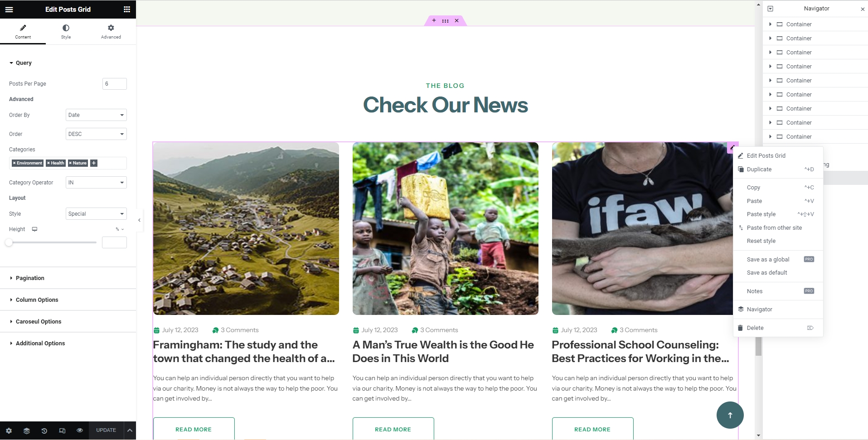Viewport: 868px width, 440px height.
Task: Open the Order By dropdown
Action: (x=96, y=115)
